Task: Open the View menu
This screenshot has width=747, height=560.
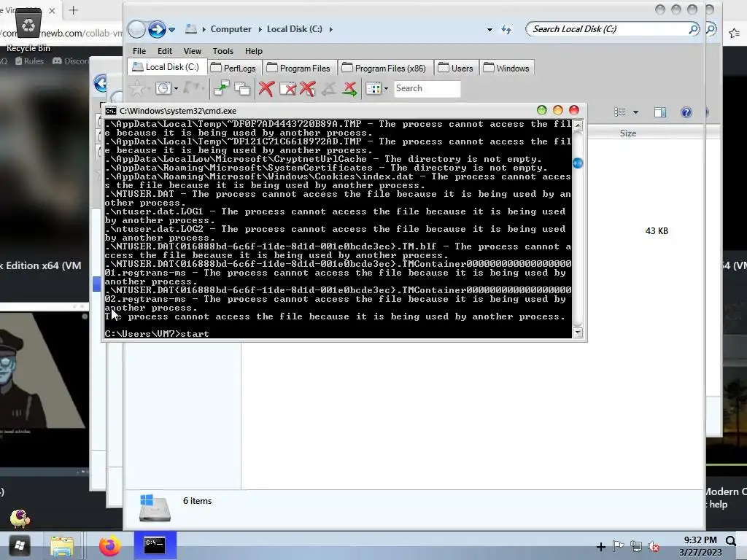Action: click(193, 51)
